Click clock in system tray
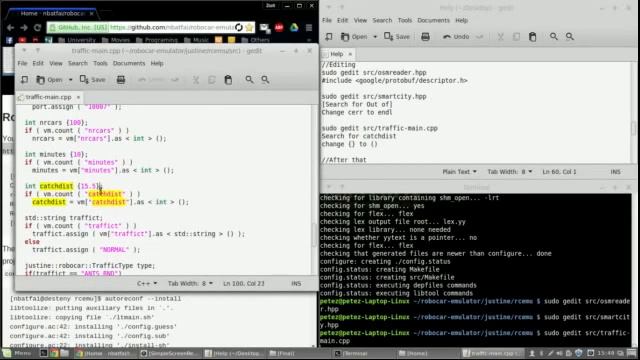The image size is (640, 360). coord(606,353)
